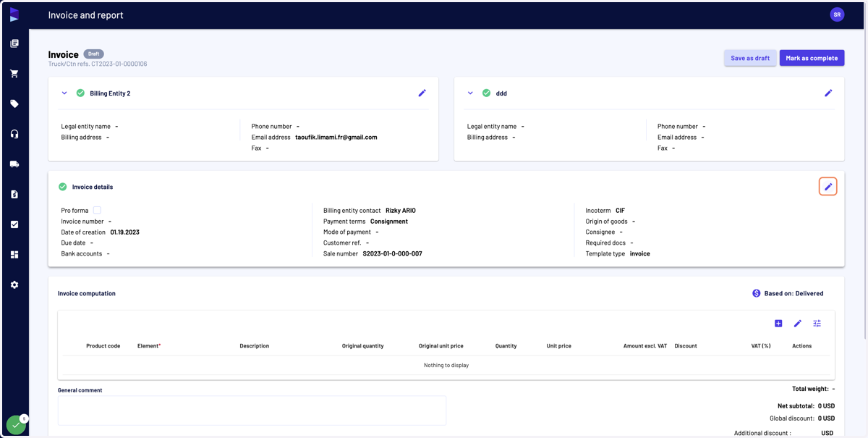The width and height of the screenshot is (868, 438).
Task: Edit Invoice details with the pencil icon
Action: (828, 187)
